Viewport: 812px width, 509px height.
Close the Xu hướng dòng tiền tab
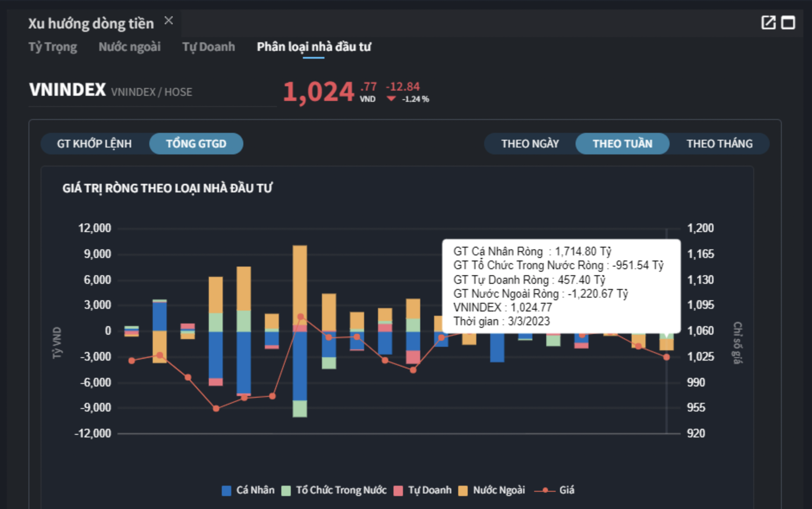(169, 20)
